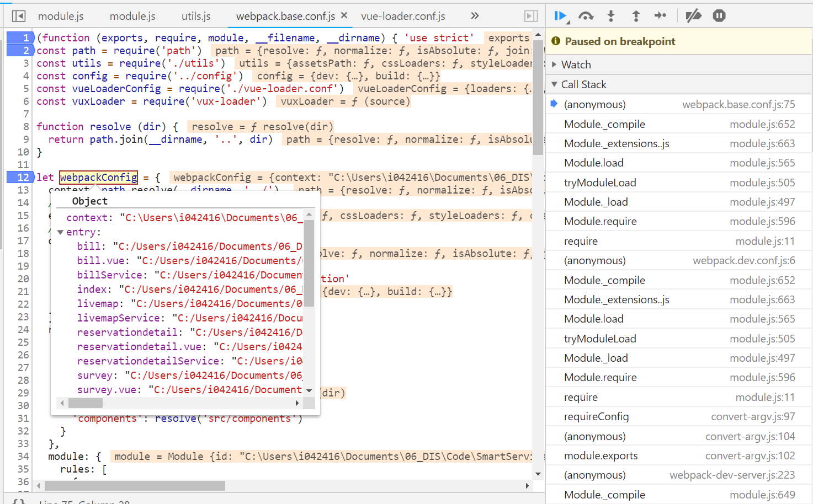Collapse the entry property in tooltip
The height and width of the screenshot is (504, 813).
click(x=60, y=232)
